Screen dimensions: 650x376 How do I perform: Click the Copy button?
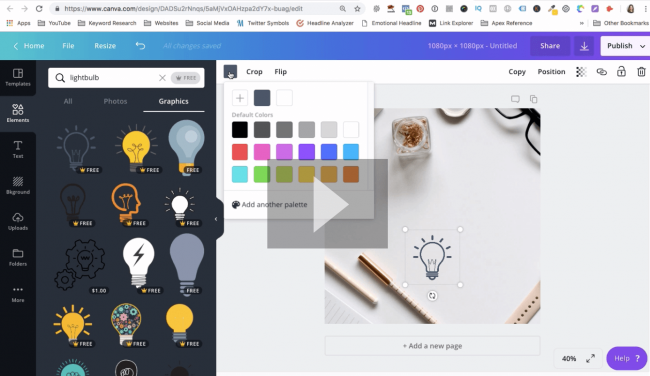click(517, 72)
